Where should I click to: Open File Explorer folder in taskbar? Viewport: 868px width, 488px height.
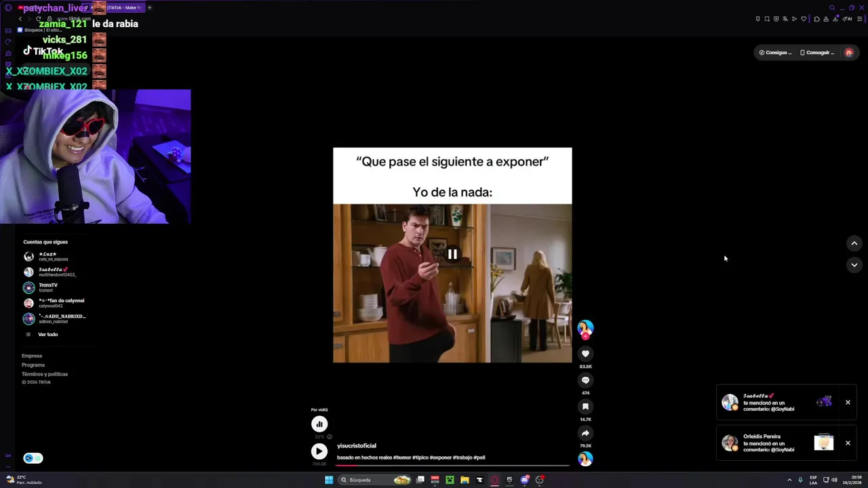[465, 480]
